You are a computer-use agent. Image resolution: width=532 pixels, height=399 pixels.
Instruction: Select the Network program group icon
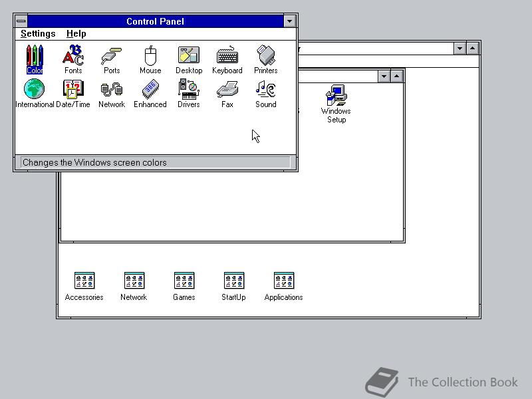click(x=134, y=287)
